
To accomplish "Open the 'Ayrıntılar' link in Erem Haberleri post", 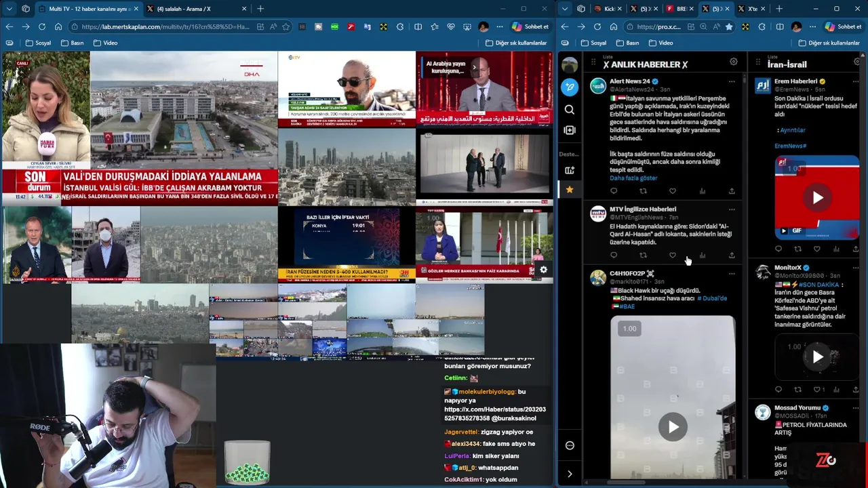I will pos(792,130).
